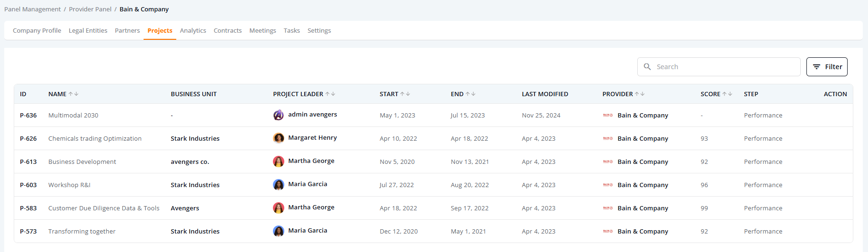Click Stark Industries in P-626 row
The height and width of the screenshot is (252, 868).
tap(195, 138)
